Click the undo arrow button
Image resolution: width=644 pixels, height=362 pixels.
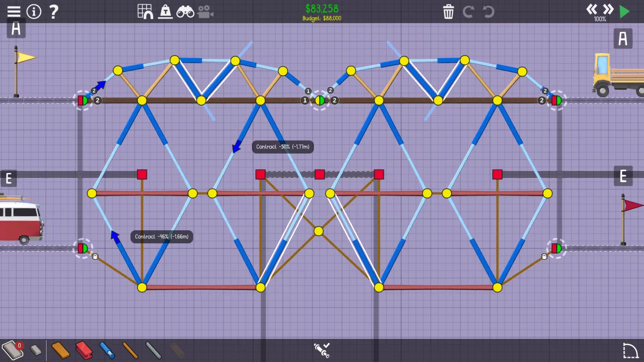[488, 12]
